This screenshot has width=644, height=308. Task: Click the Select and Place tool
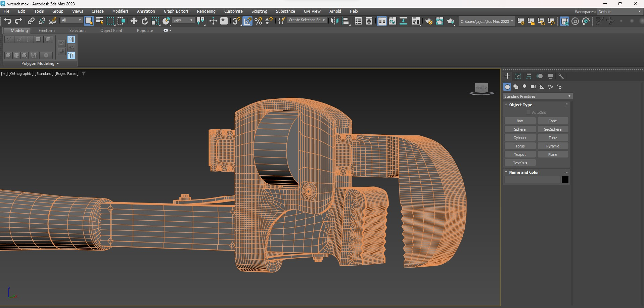(166, 21)
